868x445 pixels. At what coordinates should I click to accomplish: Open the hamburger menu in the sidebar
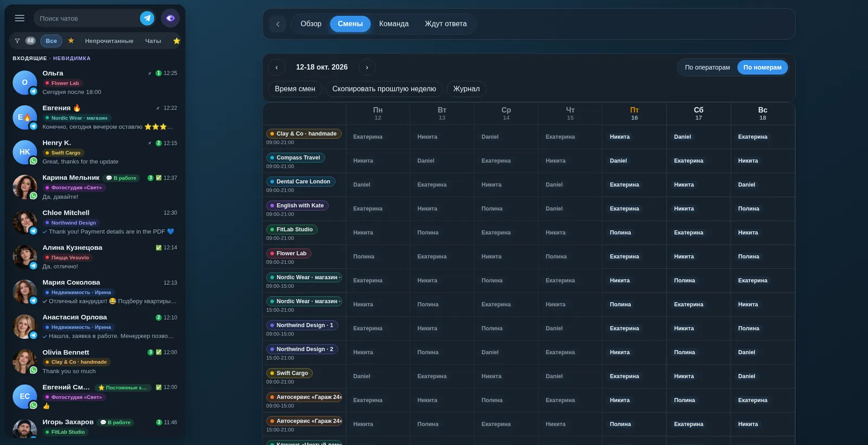20,18
